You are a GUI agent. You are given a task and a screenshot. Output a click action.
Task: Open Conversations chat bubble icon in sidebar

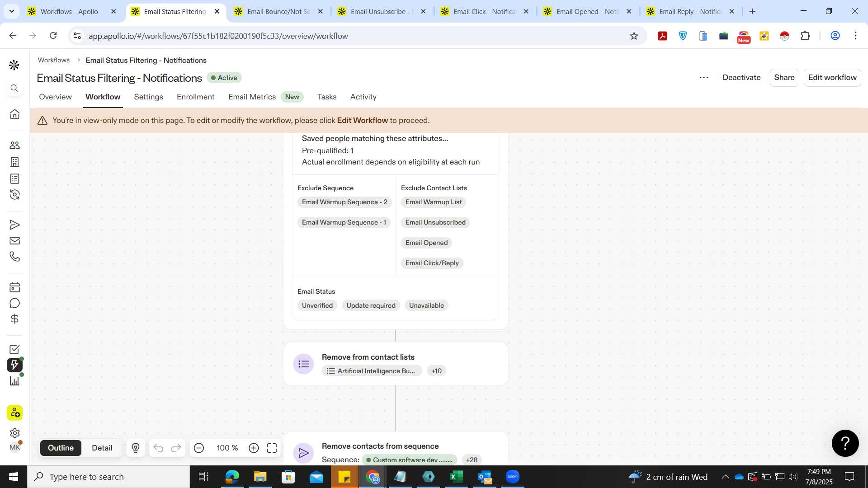[x=14, y=303]
